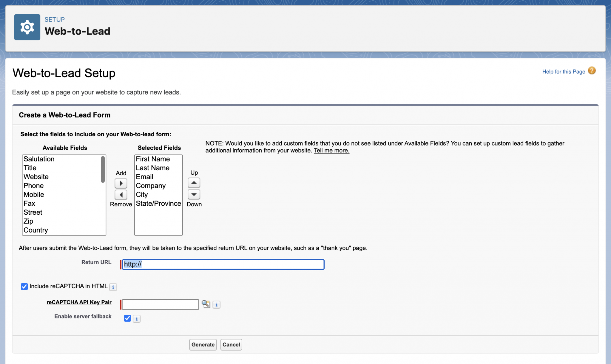Uncheck Include reCAPTCHA in HTML

(x=24, y=286)
